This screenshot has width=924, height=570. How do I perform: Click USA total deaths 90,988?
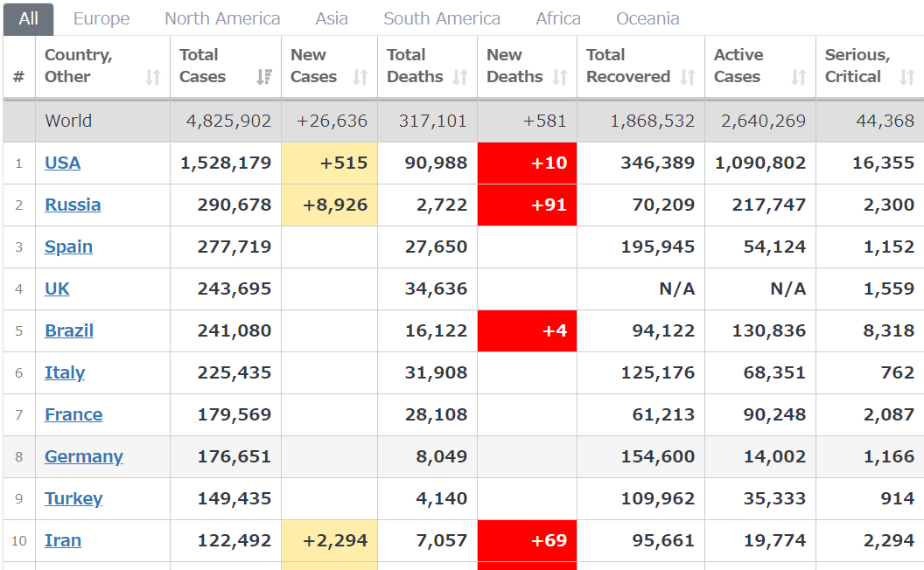click(436, 163)
